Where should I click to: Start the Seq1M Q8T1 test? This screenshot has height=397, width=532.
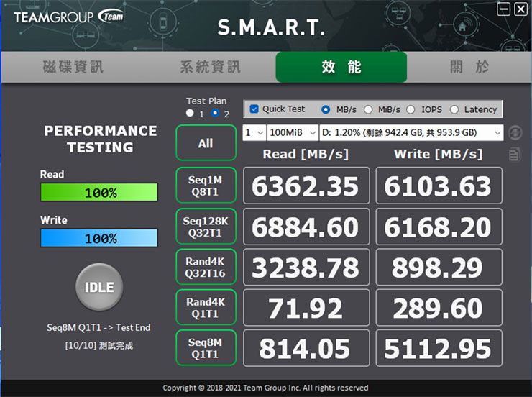pos(206,186)
